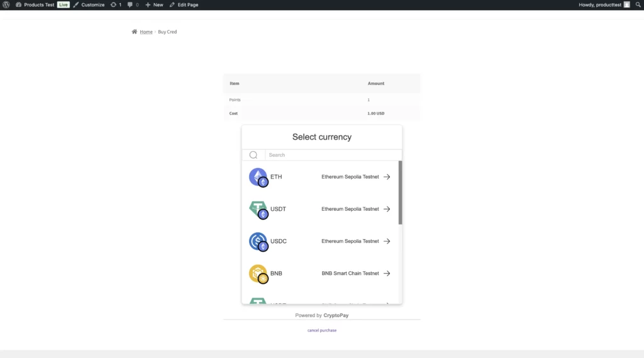Click the home icon in breadcrumb

point(135,31)
